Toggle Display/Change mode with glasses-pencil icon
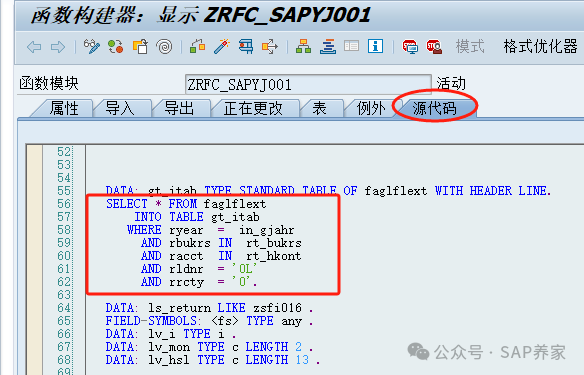584x375 pixels. 91,47
